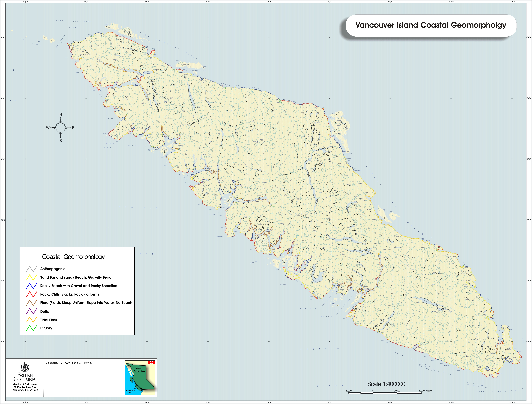Select the 'Tidal Flats' legend label
This screenshot has width=532, height=404.
coord(49,320)
